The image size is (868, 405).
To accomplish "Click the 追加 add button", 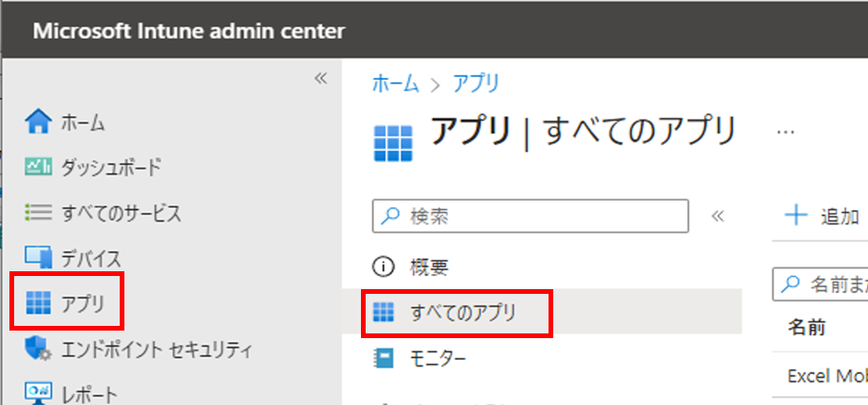I will tap(823, 217).
